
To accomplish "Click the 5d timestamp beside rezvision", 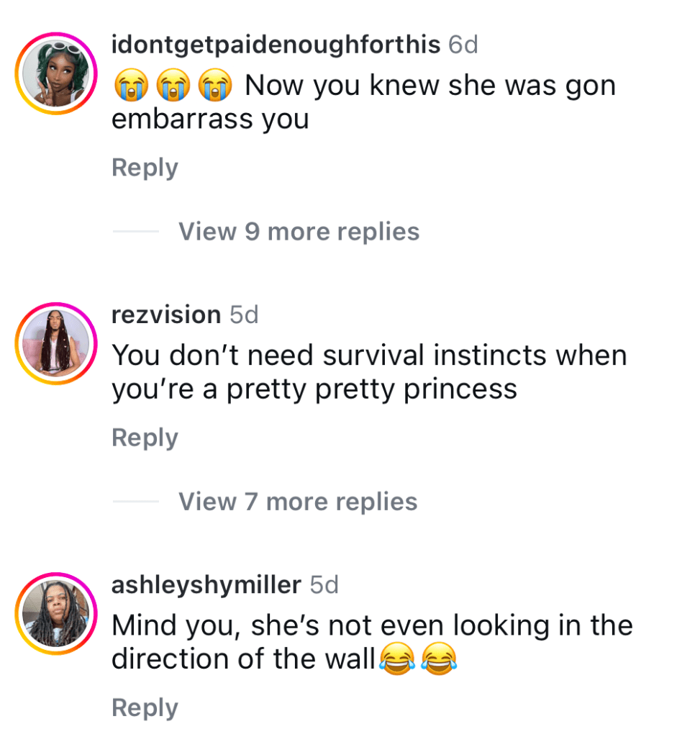I will [x=244, y=315].
